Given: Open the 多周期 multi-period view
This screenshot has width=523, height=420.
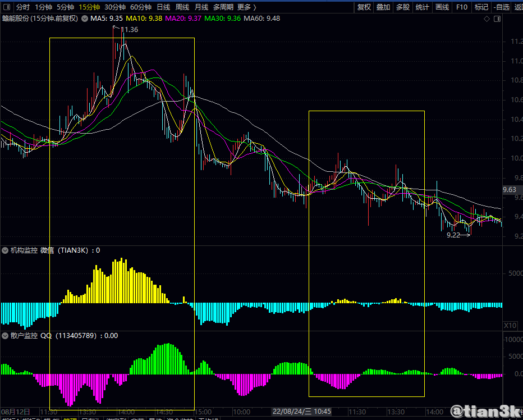Looking at the screenshot, I should pos(223,7).
